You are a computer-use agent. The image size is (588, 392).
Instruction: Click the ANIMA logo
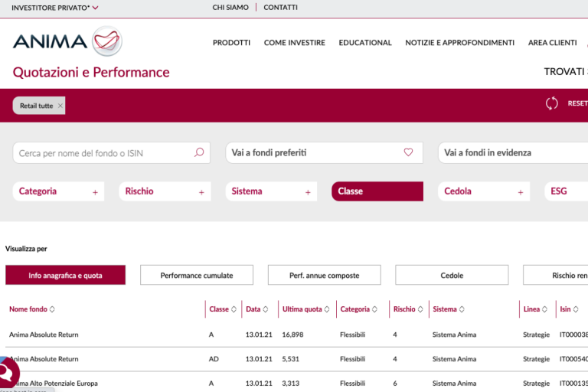coord(67,41)
